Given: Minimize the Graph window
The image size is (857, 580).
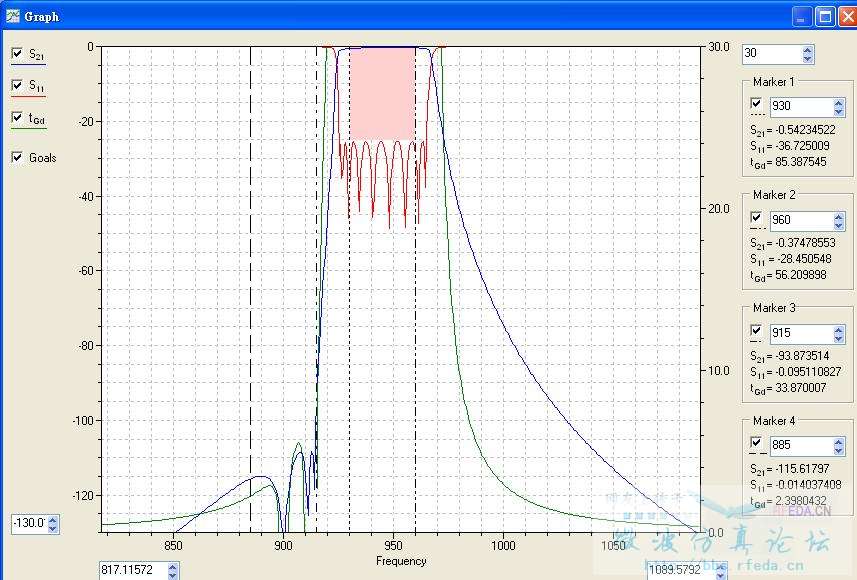Looking at the screenshot, I should coord(802,17).
